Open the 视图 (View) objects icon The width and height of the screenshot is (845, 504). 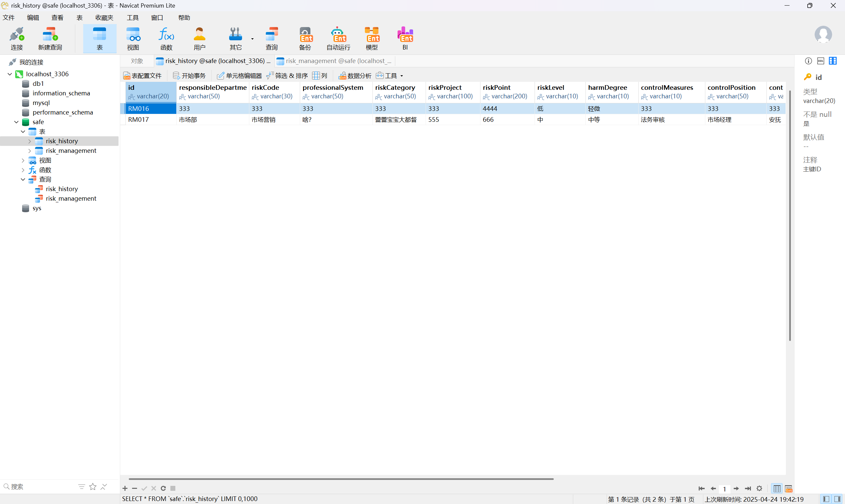click(133, 38)
